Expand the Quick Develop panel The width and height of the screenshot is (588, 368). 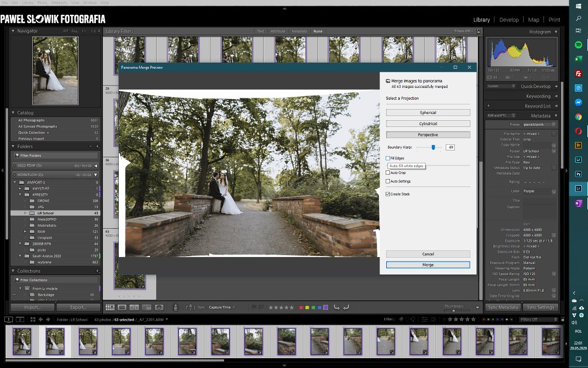[556, 86]
